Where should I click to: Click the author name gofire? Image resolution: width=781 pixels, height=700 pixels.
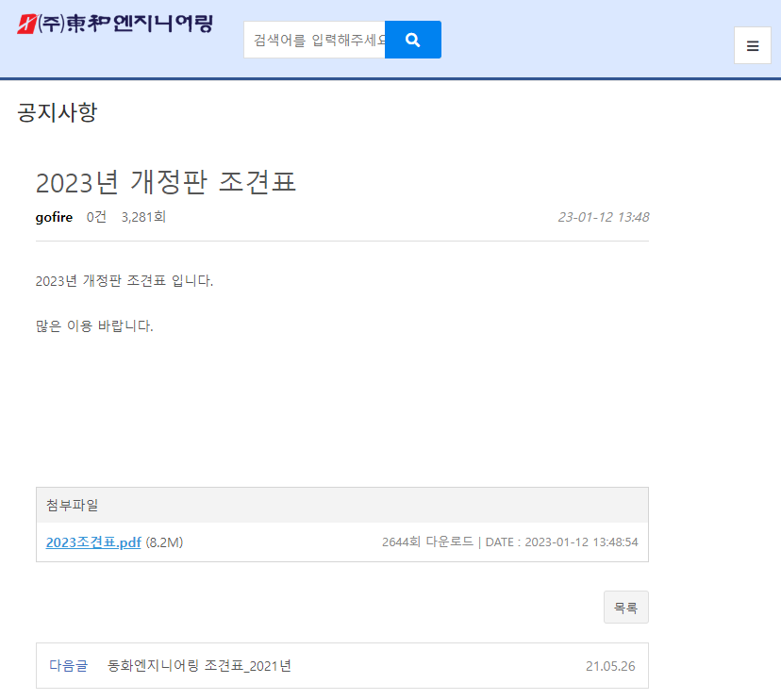point(54,217)
